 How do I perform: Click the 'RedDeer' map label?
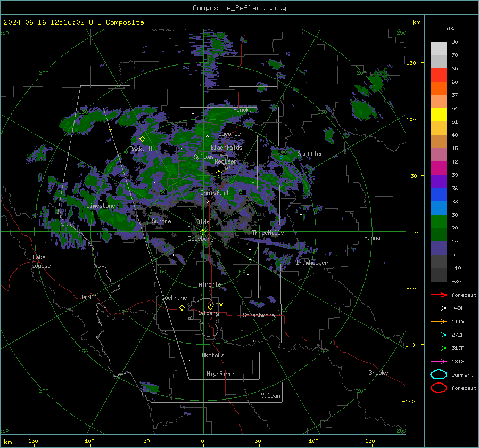[226, 161]
